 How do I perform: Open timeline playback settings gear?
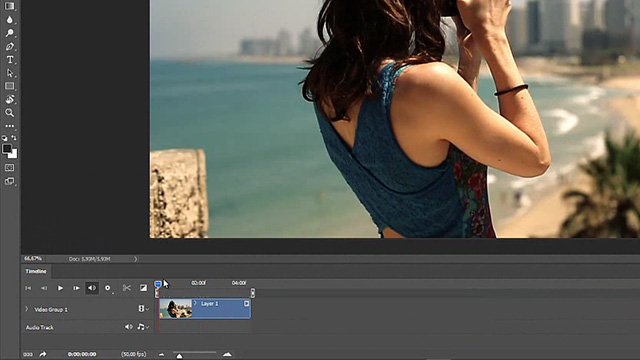107,288
